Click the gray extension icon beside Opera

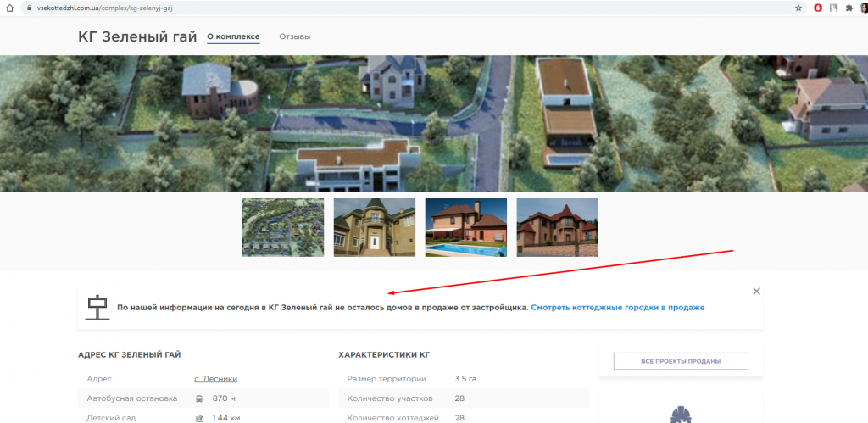833,7
